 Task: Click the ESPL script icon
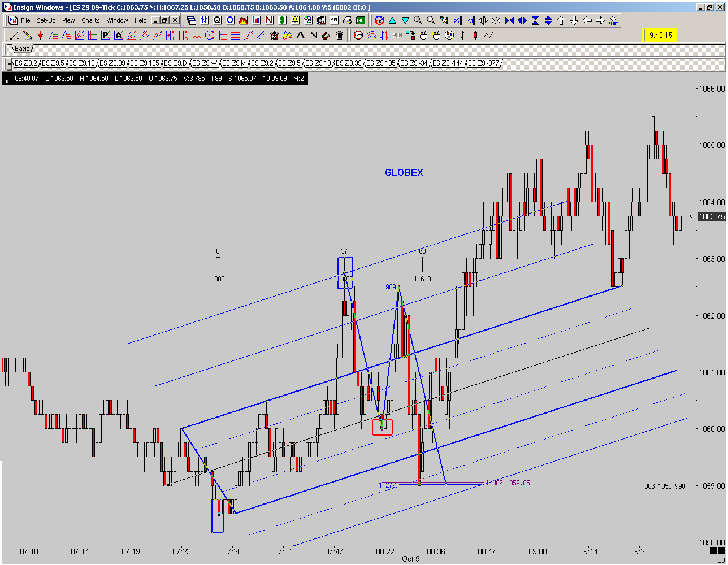point(335,20)
